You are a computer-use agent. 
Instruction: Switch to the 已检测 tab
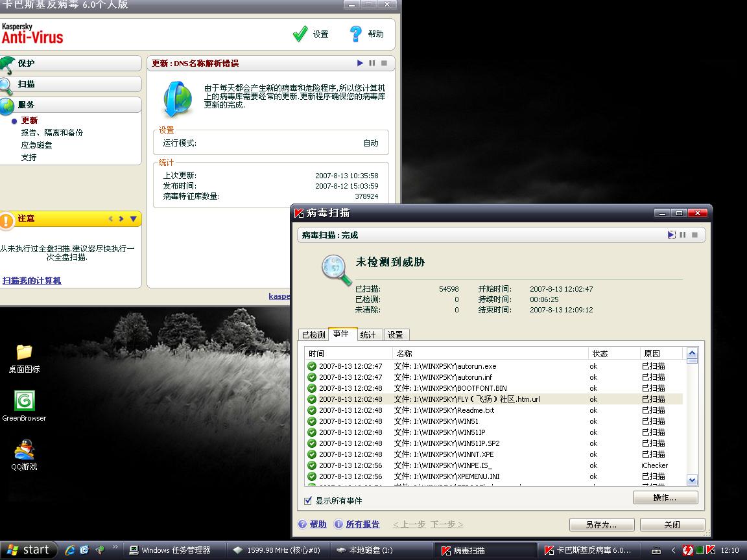pos(313,334)
